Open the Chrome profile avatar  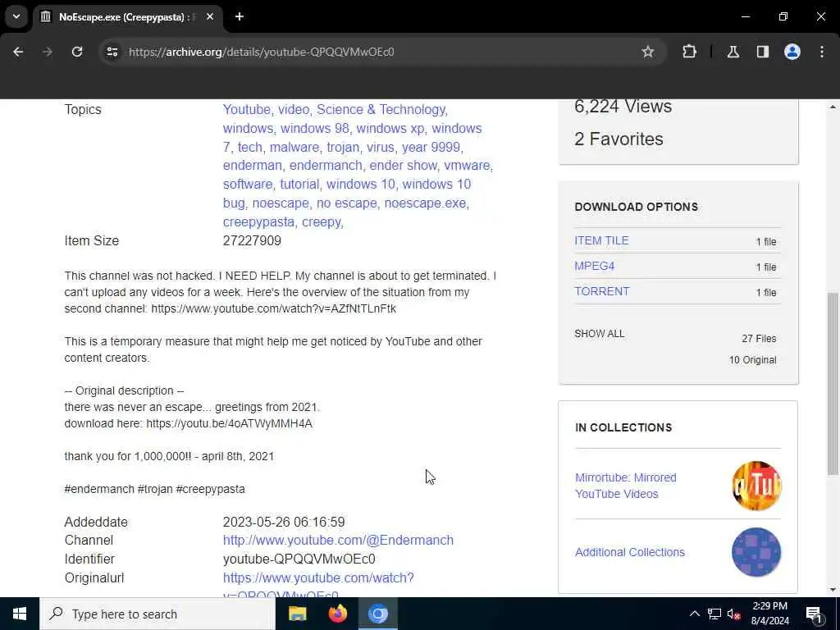[x=792, y=52]
